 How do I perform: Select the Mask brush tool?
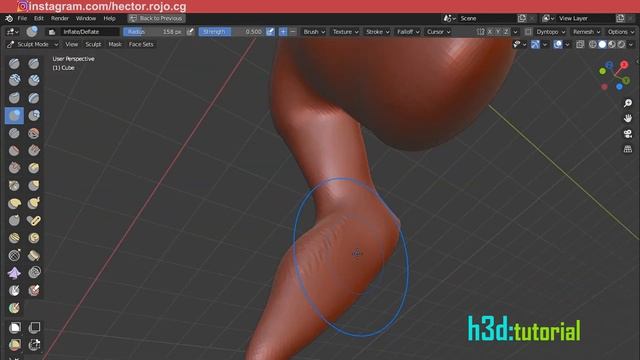[x=14, y=290]
